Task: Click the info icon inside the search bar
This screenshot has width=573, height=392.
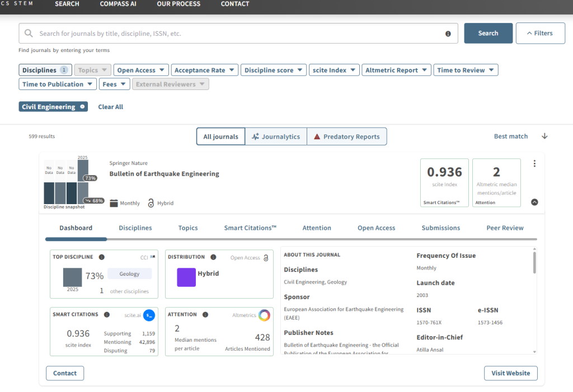Action: (448, 34)
